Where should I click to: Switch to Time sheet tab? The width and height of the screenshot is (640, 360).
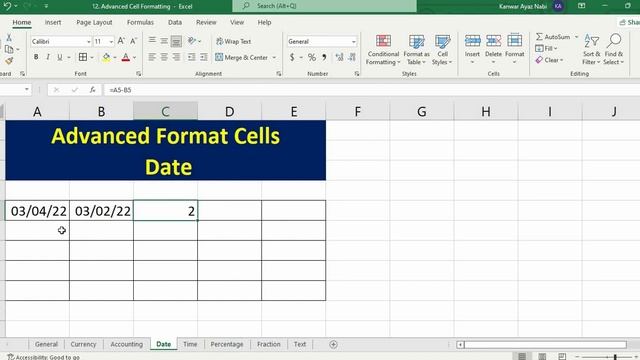[190, 344]
